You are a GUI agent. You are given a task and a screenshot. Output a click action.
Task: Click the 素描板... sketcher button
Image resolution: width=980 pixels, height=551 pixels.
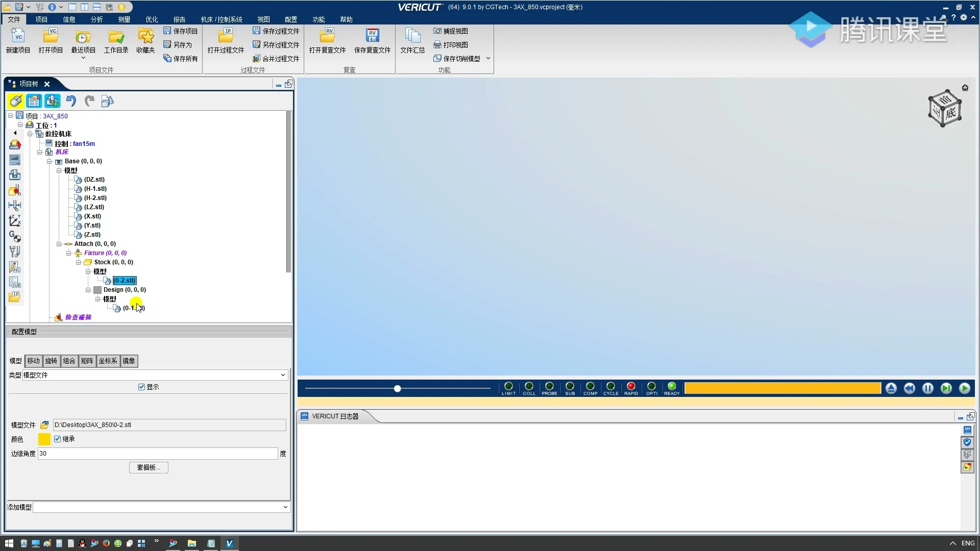point(149,468)
